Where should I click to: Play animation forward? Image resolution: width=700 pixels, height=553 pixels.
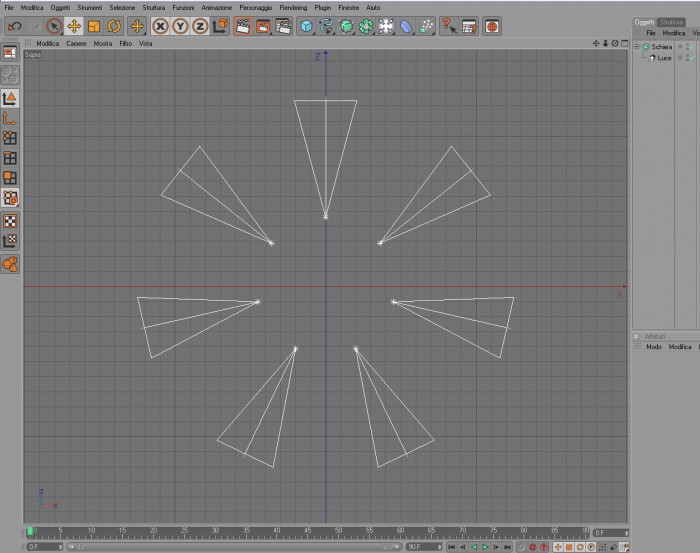[485, 547]
